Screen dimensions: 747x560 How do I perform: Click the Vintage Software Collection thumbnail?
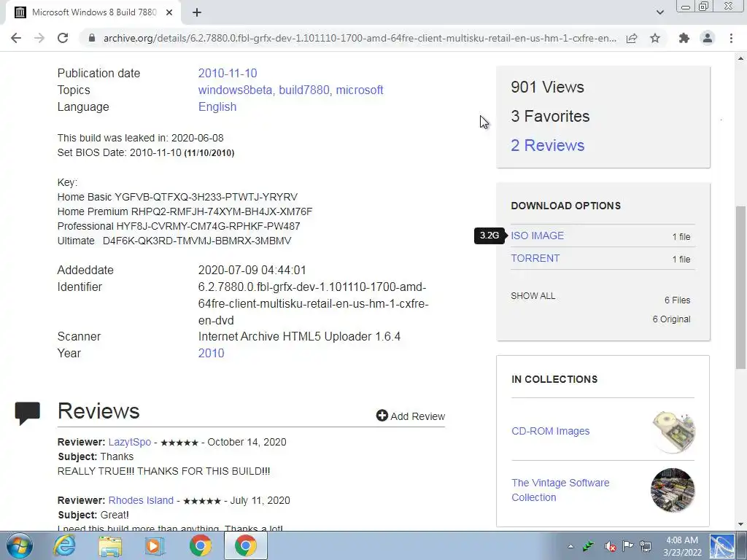tap(673, 490)
